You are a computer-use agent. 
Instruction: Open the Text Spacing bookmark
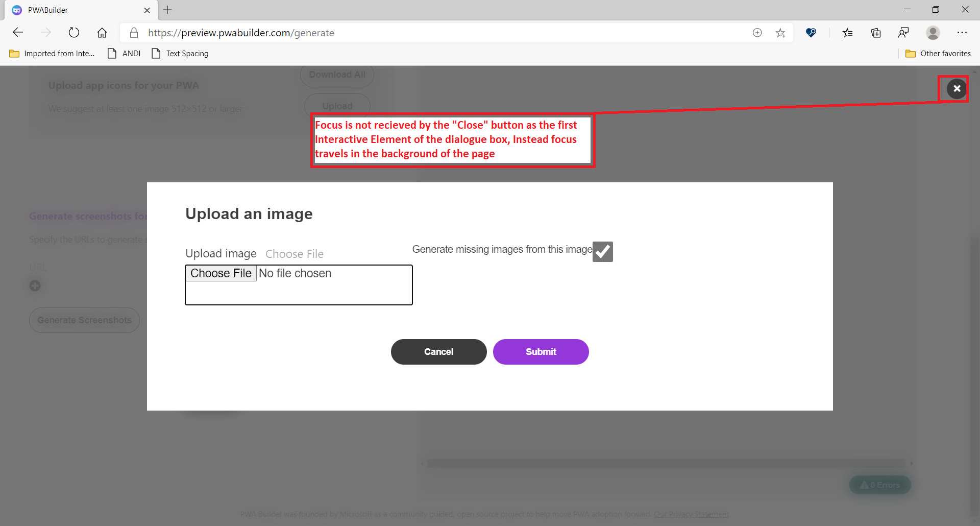click(x=180, y=53)
